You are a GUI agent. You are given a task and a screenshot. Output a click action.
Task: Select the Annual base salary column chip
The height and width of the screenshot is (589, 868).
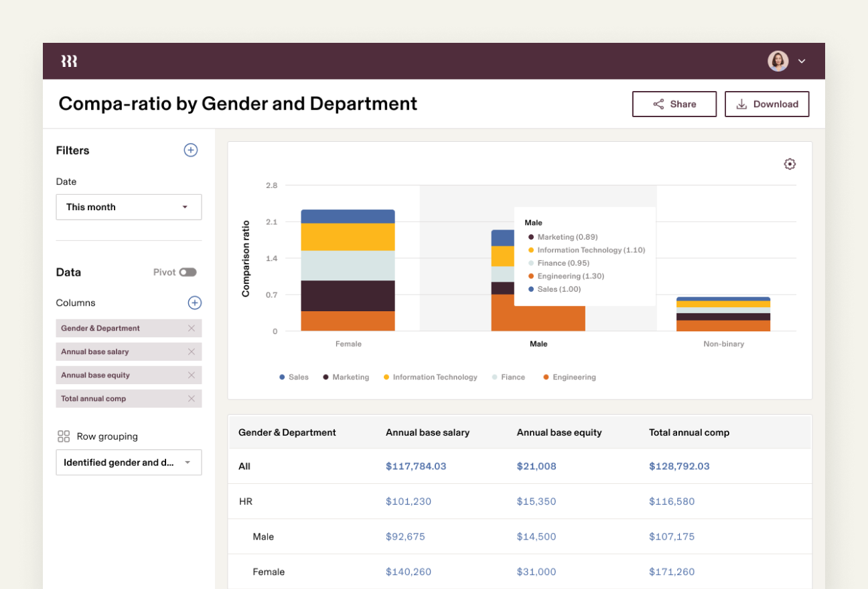[x=129, y=351]
